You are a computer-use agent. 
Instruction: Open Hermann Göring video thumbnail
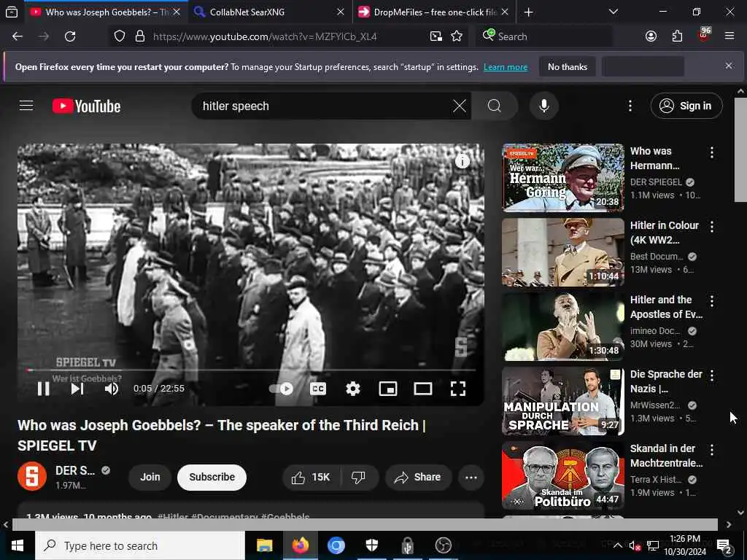tap(563, 178)
